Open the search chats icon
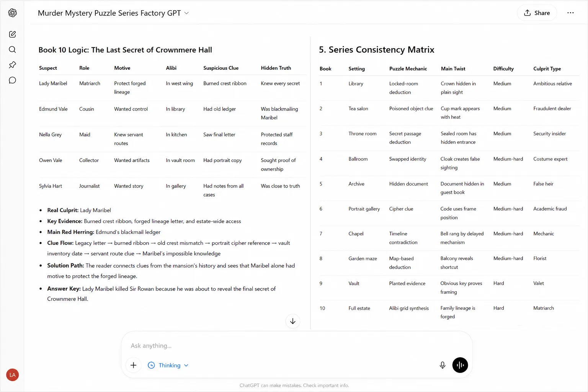Viewport: 588px width, 392px height. (x=12, y=50)
